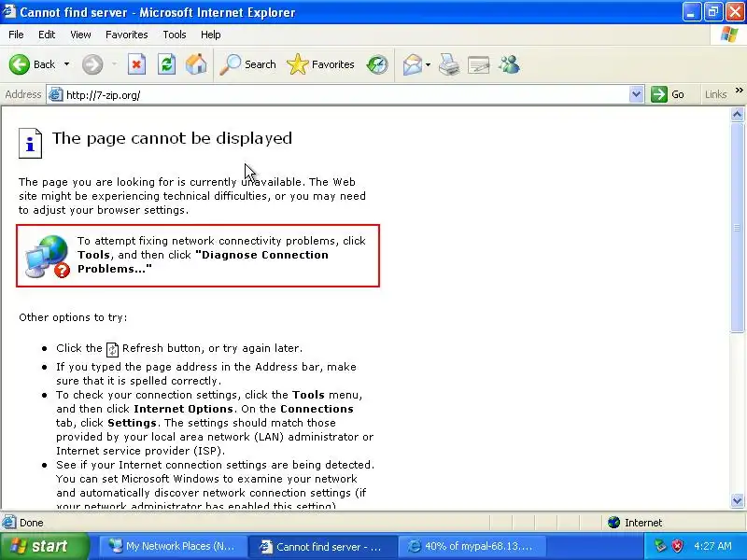Open the File menu
Viewport: 747px width, 560px height.
pyautogui.click(x=16, y=35)
